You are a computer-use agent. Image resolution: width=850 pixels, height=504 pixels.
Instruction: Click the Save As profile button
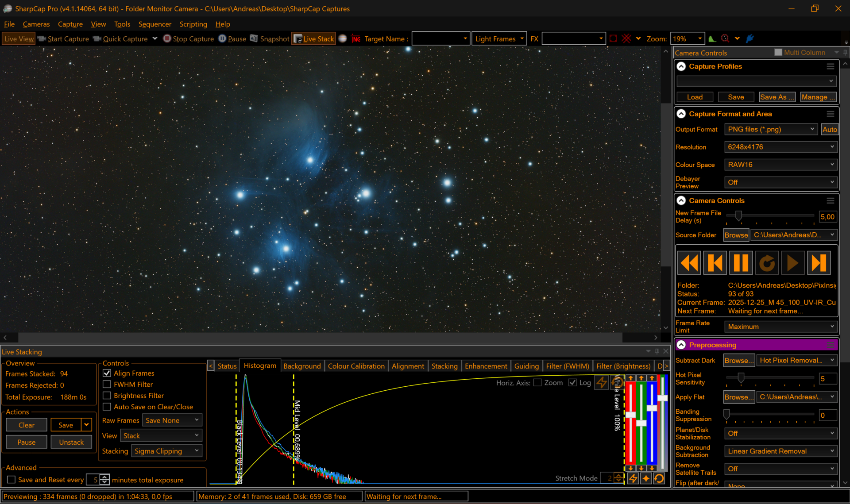pyautogui.click(x=777, y=97)
